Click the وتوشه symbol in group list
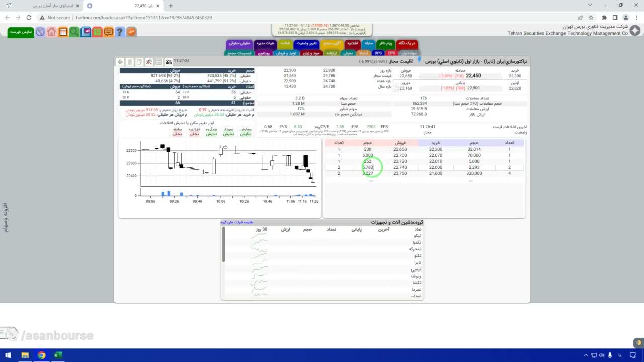The width and height of the screenshot is (644, 362). (x=416, y=276)
